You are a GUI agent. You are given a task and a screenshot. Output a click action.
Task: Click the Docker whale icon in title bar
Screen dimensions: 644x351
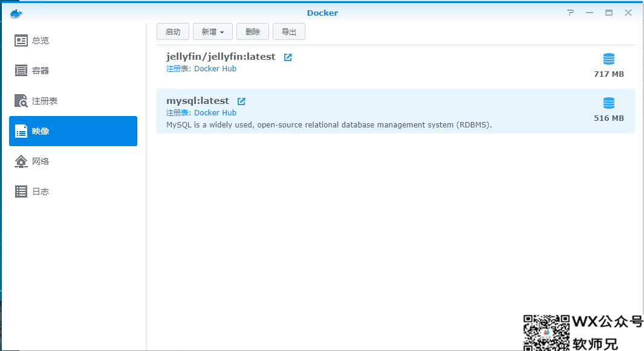[16, 13]
